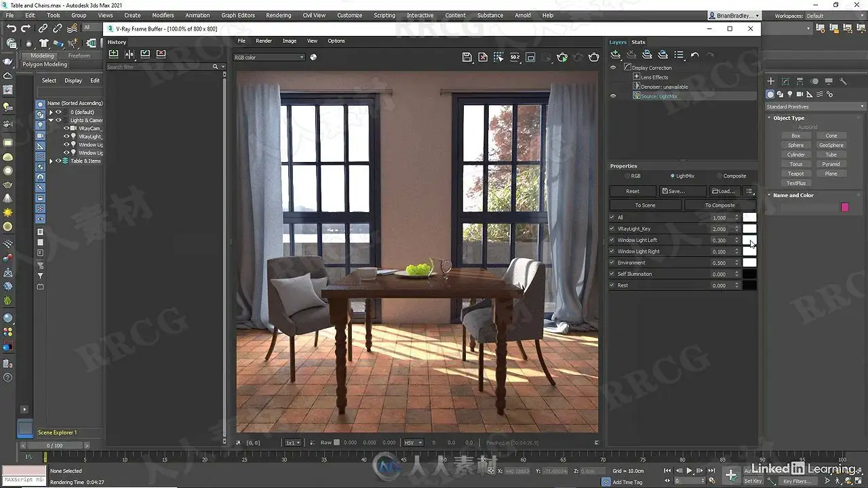
Task: Click the Material Editor sphere icon
Action: coord(7,317)
